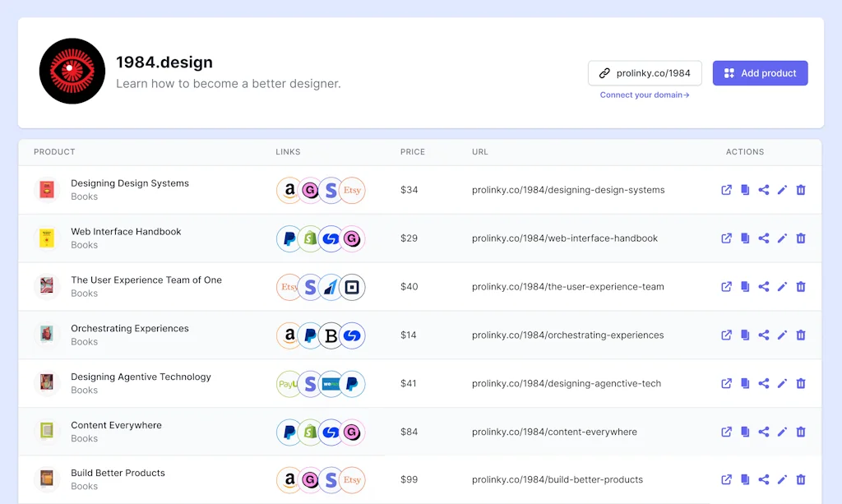The width and height of the screenshot is (842, 504).
Task: Open the Etsy link on Build Better Products
Action: (352, 479)
